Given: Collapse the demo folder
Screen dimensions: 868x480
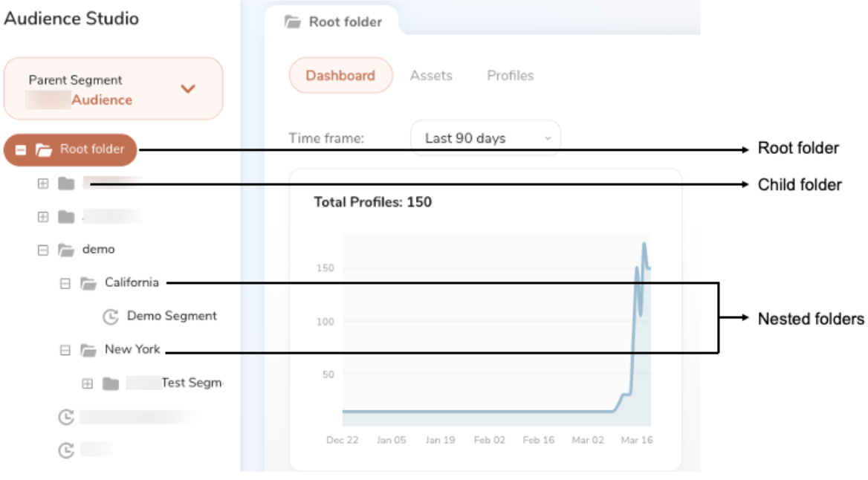Looking at the screenshot, I should click(x=43, y=250).
